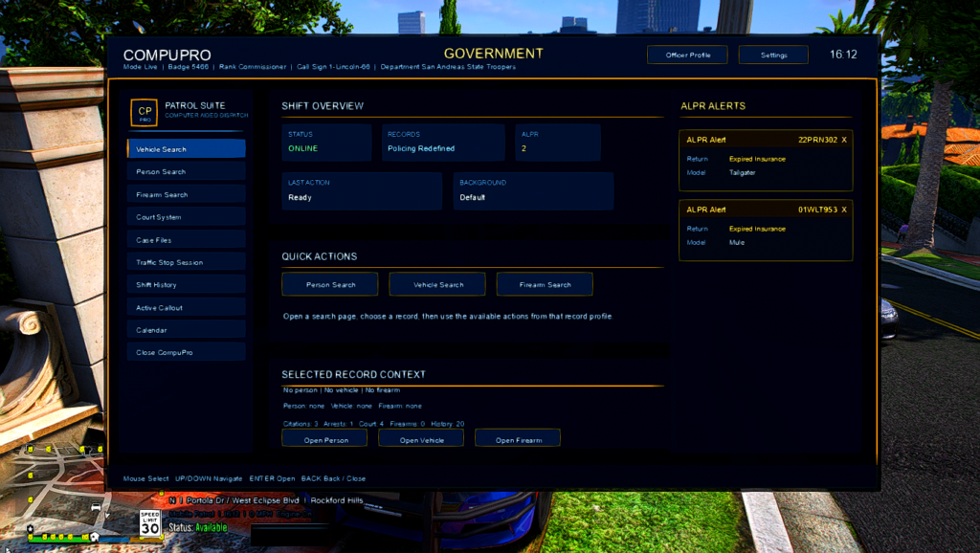Open Traffic Stop Session in the sidebar
Screen dimensions: 980x553
coord(187,262)
